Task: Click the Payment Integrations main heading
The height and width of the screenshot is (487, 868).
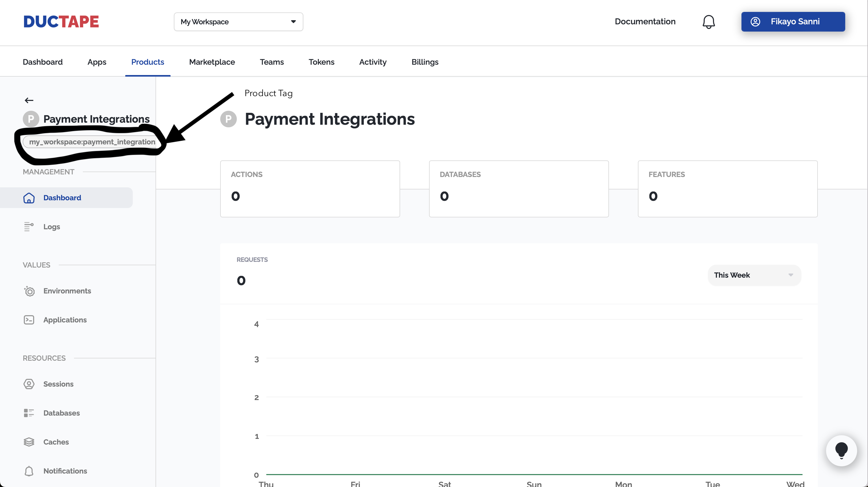Action: [330, 119]
